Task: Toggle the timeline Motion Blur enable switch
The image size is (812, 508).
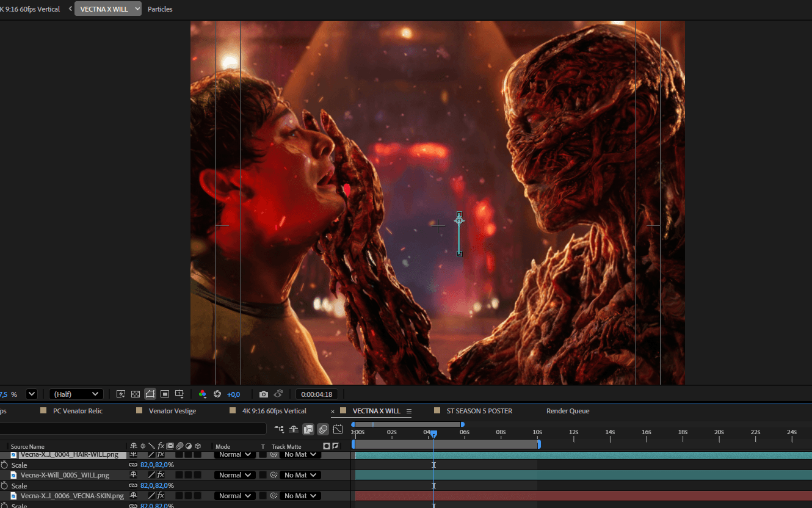Action: point(323,429)
